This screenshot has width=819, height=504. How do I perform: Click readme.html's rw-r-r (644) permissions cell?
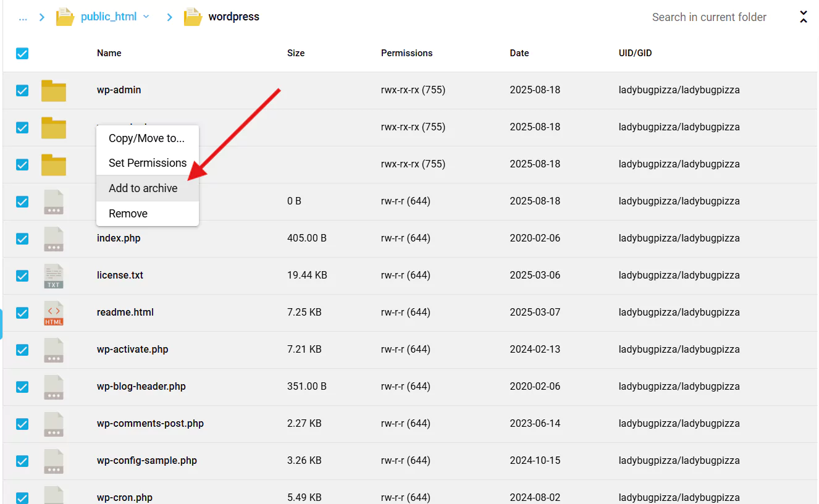[406, 313]
